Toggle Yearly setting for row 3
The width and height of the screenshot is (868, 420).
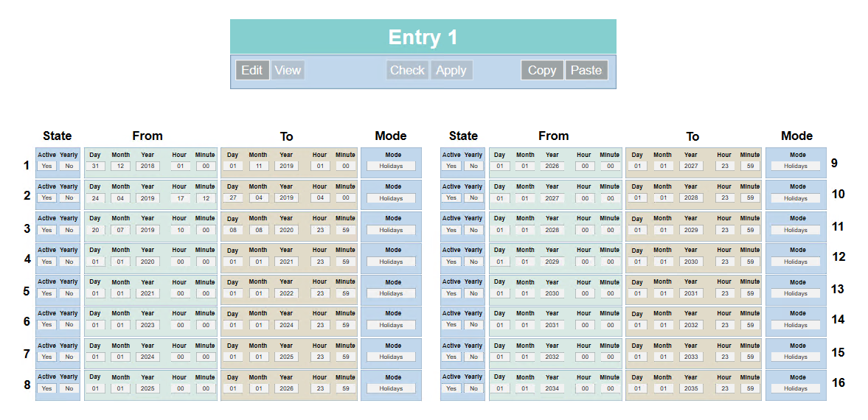click(x=69, y=230)
